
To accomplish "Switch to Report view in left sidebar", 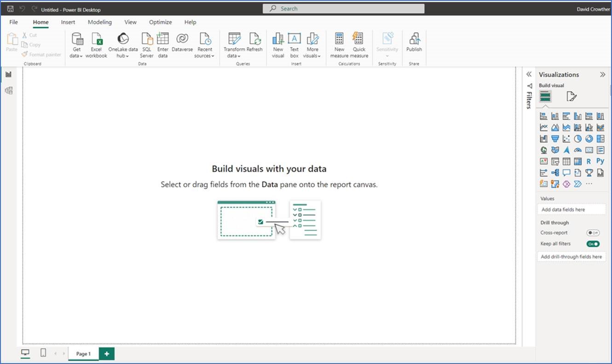I will 8,75.
